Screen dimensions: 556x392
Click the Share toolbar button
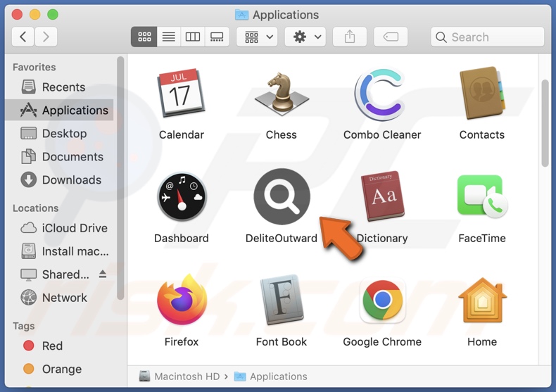(350, 37)
